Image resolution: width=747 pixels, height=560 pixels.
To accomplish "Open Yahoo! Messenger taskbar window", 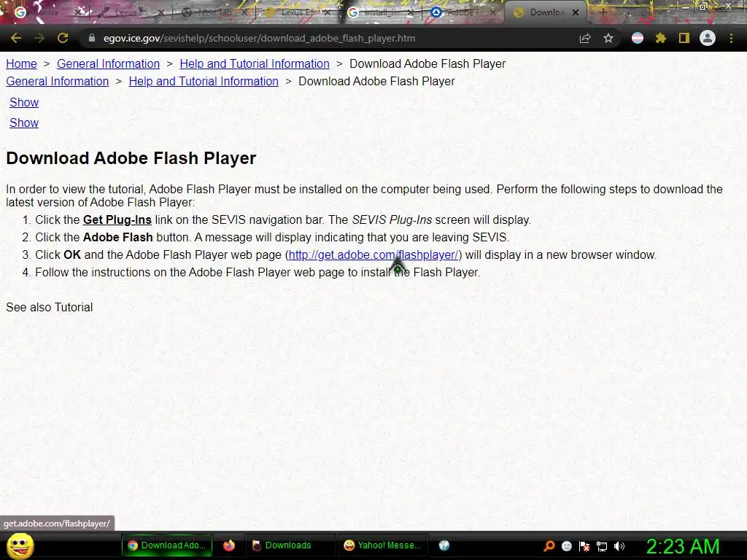I will click(383, 545).
